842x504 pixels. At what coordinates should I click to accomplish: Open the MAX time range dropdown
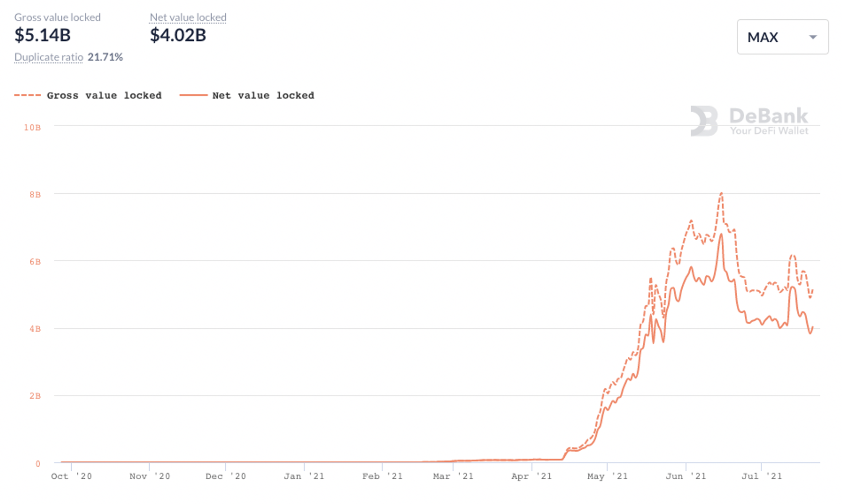[x=782, y=37]
